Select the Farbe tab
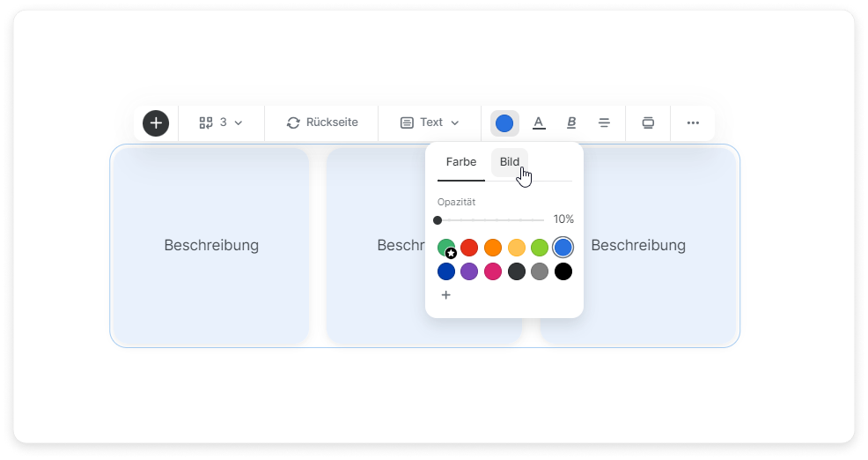 tap(461, 162)
